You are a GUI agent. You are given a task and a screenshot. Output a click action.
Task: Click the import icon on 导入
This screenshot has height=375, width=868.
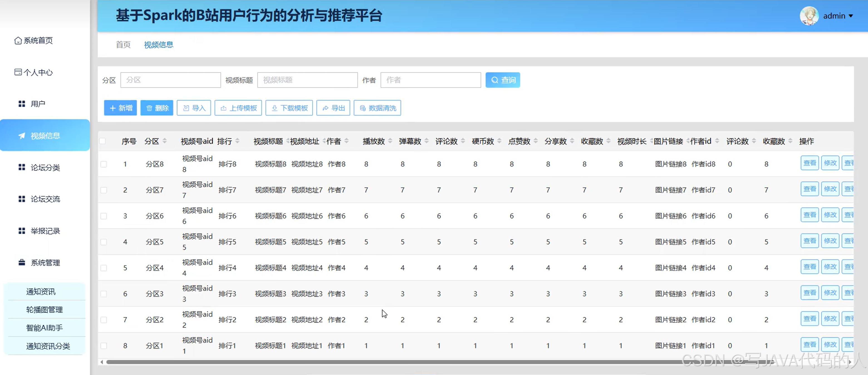186,108
